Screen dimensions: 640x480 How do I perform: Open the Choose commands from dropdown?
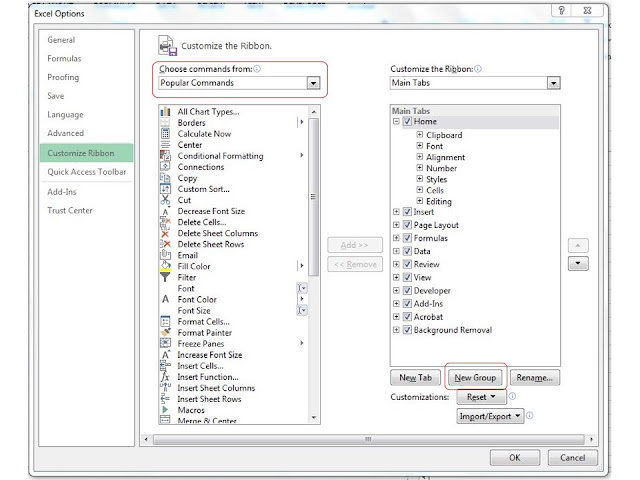tap(313, 83)
